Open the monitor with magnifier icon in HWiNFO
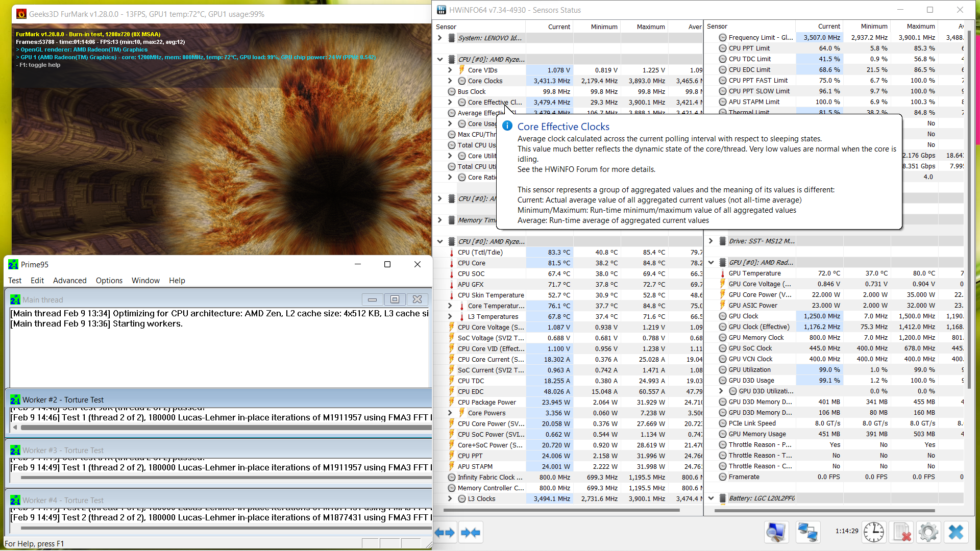980x551 pixels. [x=776, y=532]
